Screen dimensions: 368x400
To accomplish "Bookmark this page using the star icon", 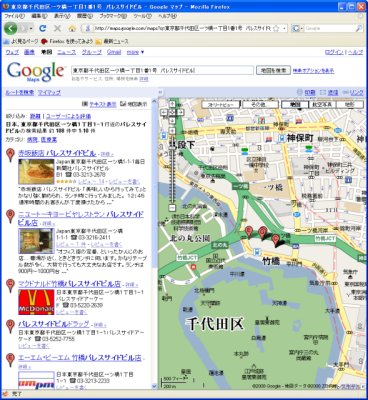I will (276, 29).
